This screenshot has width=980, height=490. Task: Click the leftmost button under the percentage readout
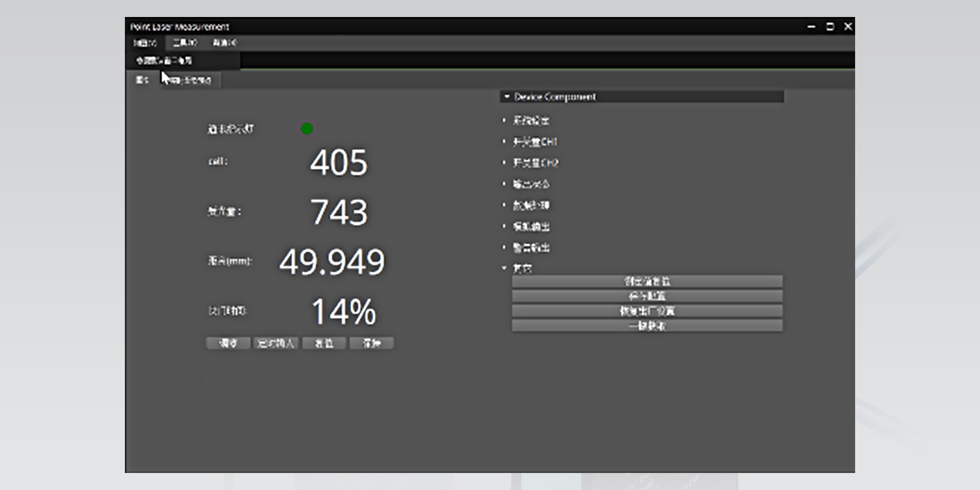(x=228, y=344)
